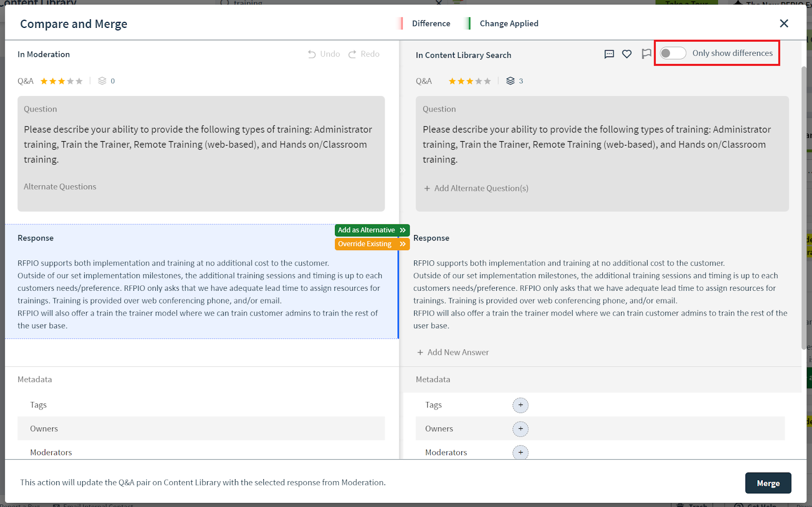Click the Question text in Moderation pane

[x=198, y=145]
